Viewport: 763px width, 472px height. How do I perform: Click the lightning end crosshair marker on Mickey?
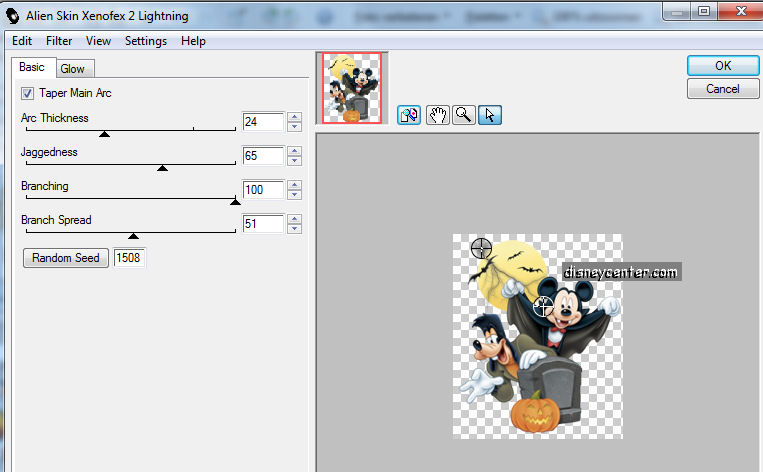pos(543,307)
